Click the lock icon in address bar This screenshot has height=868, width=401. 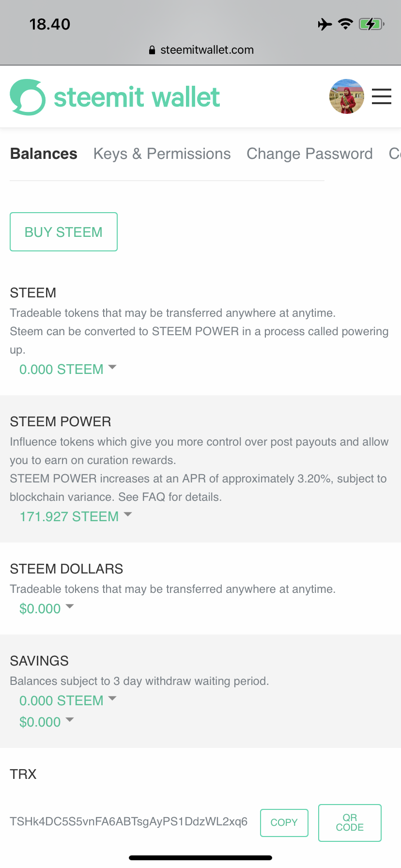tap(152, 50)
